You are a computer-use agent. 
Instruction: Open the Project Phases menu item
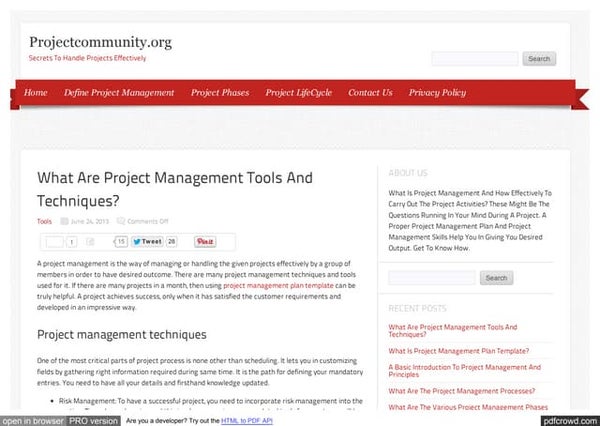click(220, 93)
